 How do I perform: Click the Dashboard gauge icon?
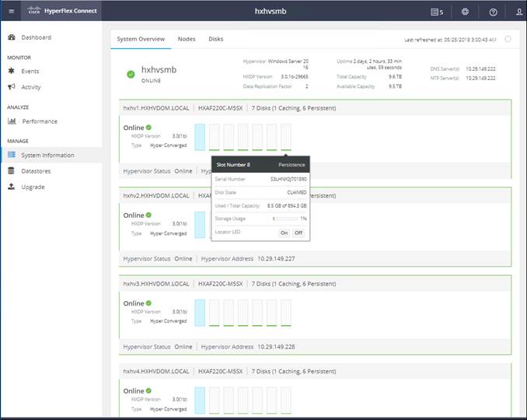(x=12, y=37)
